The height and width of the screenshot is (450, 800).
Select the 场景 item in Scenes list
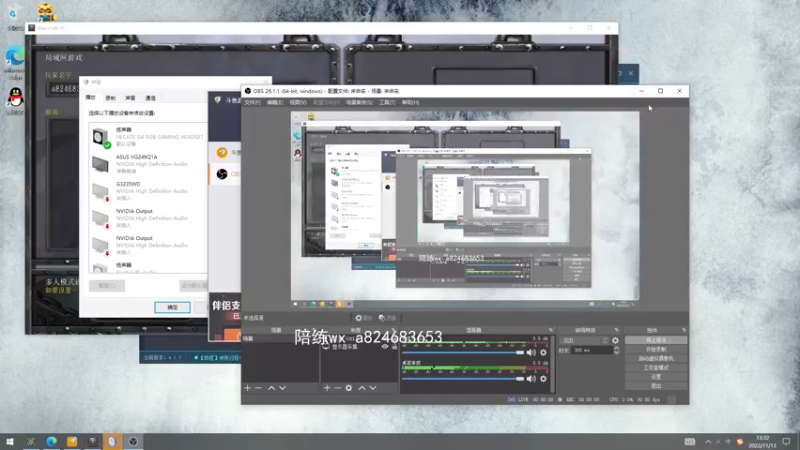point(280,339)
